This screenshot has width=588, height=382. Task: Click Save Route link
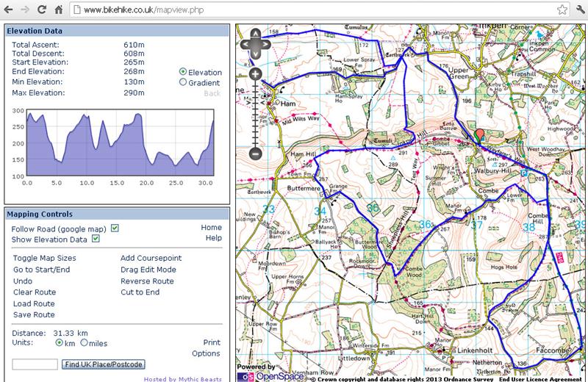pos(34,315)
